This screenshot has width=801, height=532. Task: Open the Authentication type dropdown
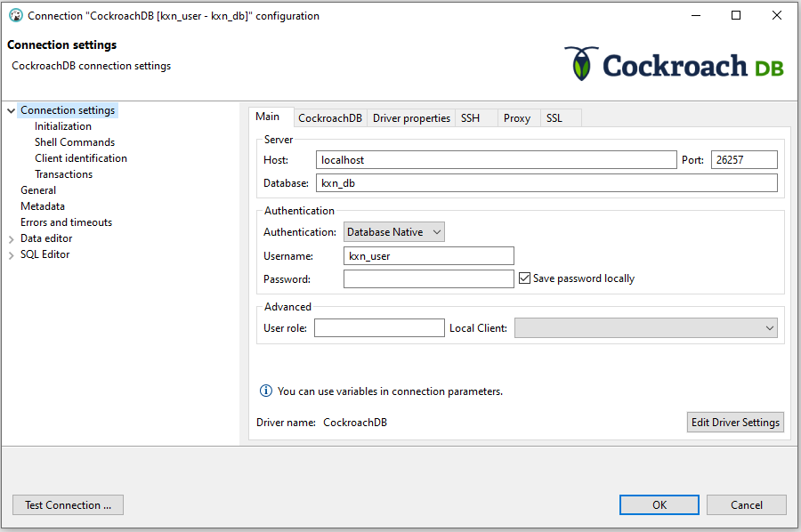click(394, 232)
